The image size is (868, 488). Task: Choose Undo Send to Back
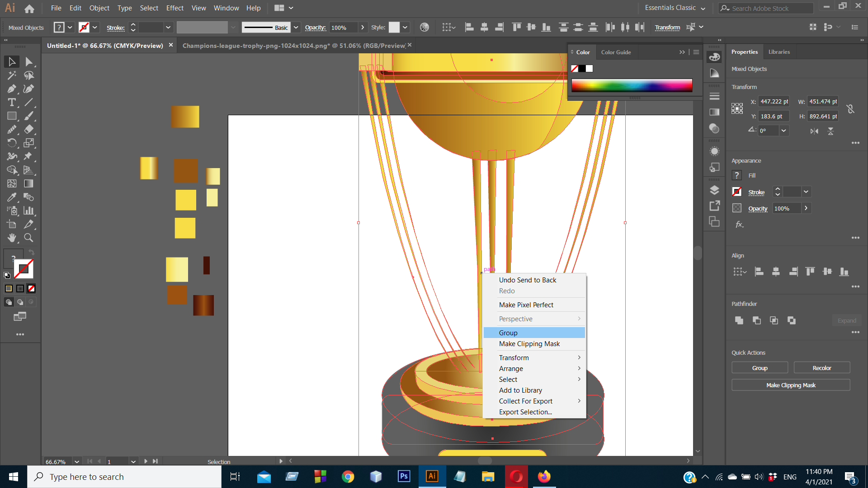point(534,280)
